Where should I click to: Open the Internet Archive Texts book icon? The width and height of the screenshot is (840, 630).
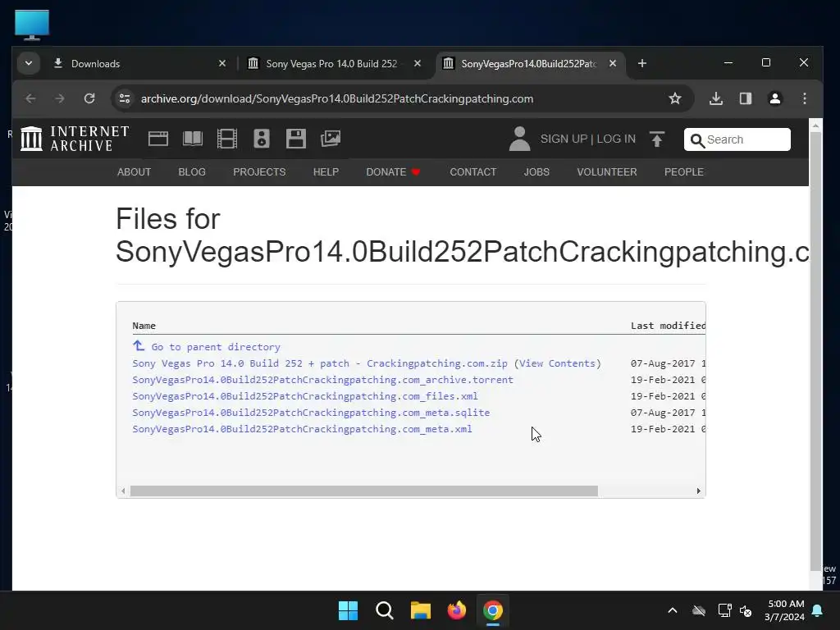192,139
